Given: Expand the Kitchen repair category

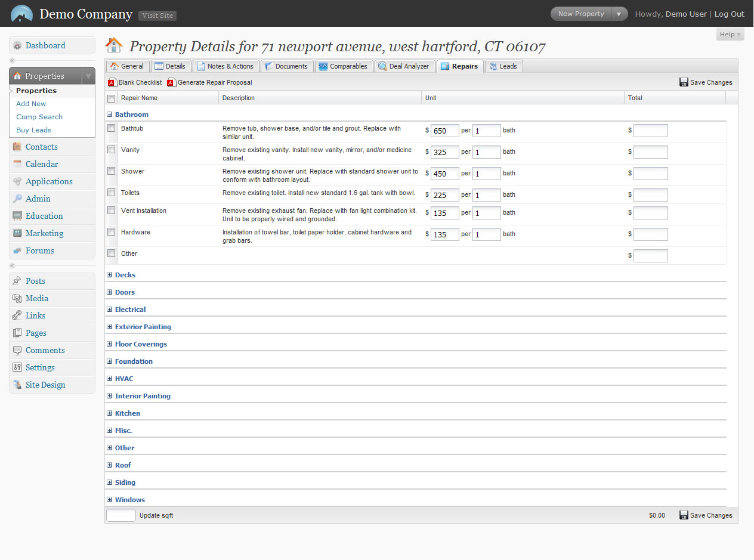Looking at the screenshot, I should [x=110, y=413].
